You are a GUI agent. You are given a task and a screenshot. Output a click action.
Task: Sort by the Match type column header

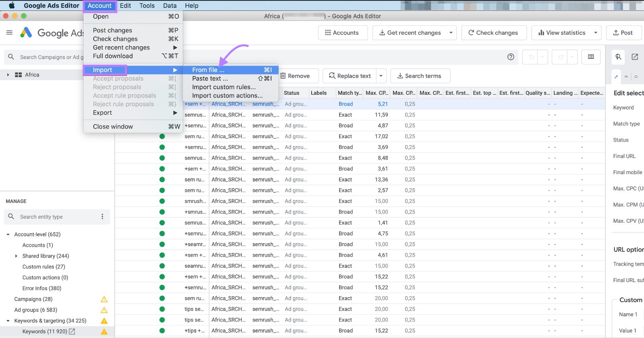pyautogui.click(x=349, y=93)
